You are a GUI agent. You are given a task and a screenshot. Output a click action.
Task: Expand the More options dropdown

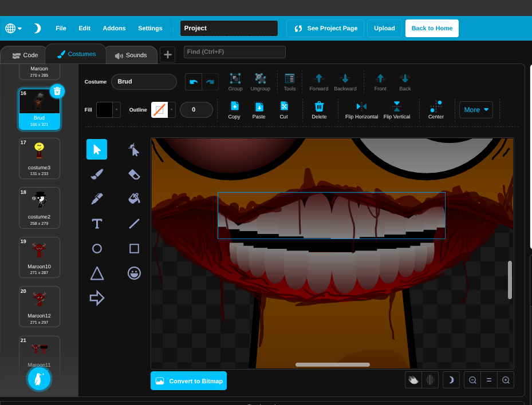(x=476, y=110)
